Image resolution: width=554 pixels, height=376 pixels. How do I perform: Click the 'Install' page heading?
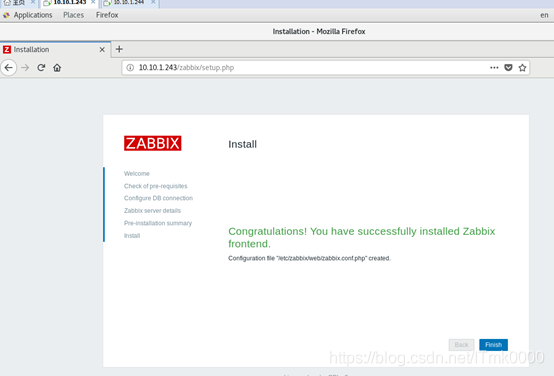pyautogui.click(x=242, y=144)
